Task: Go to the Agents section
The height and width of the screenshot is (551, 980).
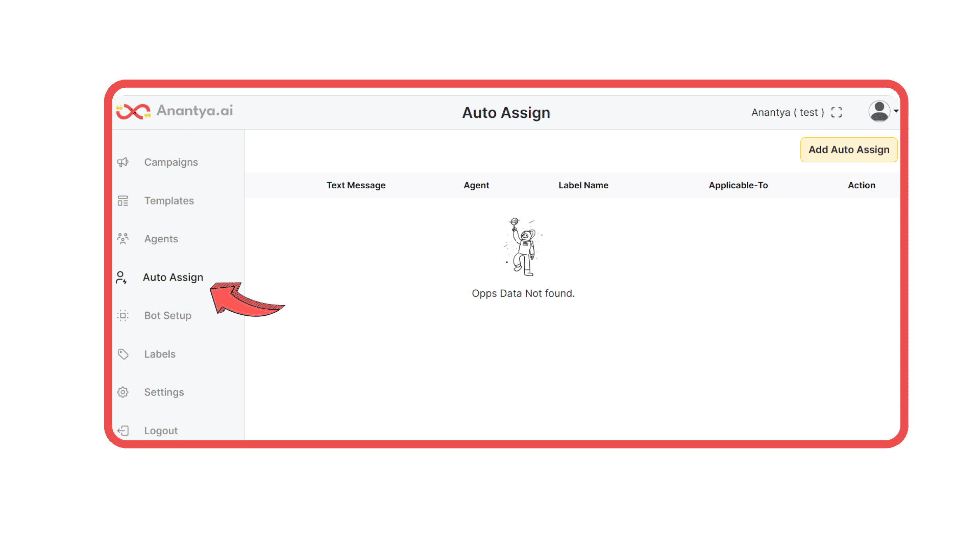Action: click(x=161, y=239)
